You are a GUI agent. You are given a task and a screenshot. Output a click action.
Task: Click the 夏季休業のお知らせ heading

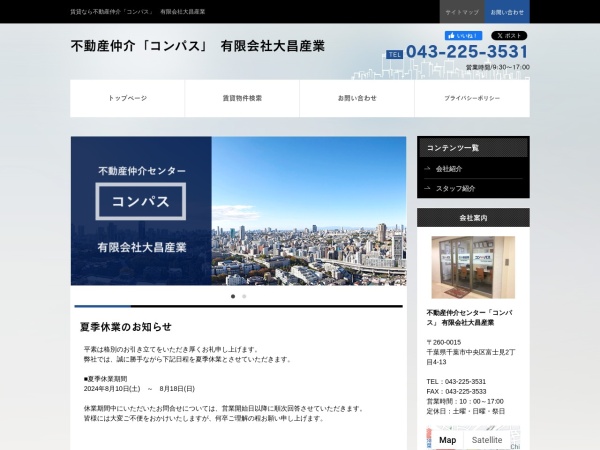[126, 327]
